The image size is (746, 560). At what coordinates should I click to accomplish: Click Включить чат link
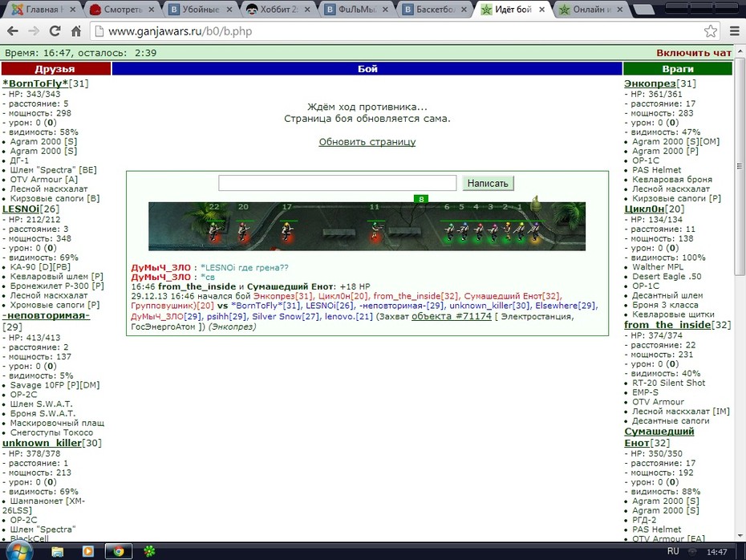tap(694, 53)
